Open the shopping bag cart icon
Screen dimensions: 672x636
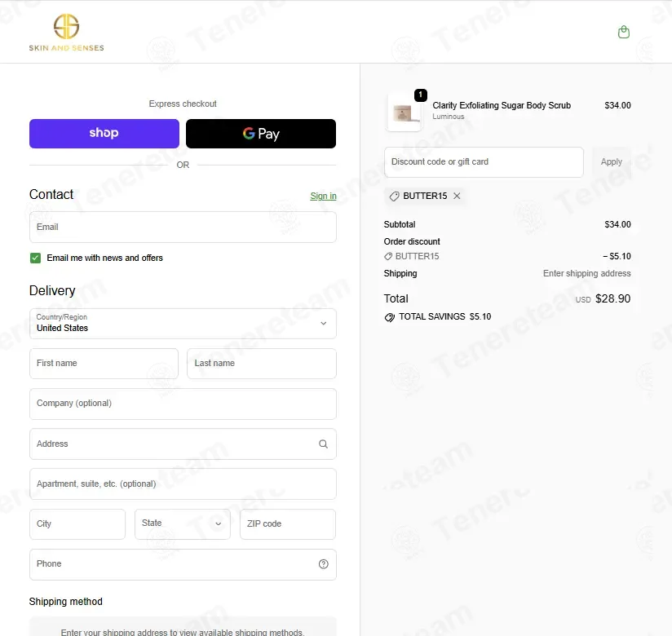pyautogui.click(x=624, y=32)
